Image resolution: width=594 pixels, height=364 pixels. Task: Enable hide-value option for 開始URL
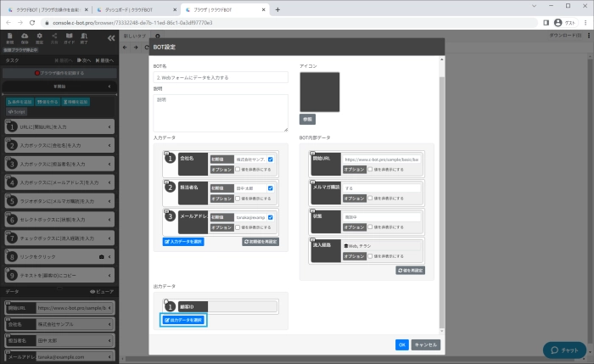coord(370,169)
